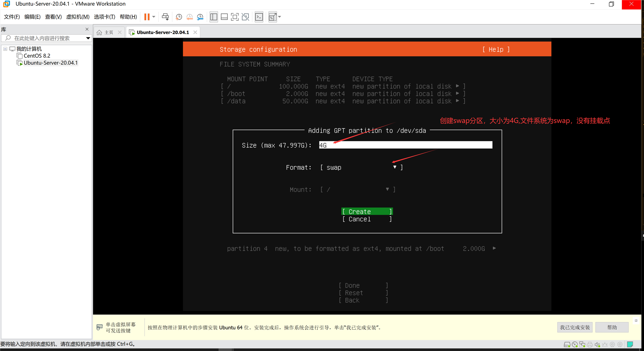Toggle the library sidebar view icon
This screenshot has width=644, height=351.
coord(214,17)
